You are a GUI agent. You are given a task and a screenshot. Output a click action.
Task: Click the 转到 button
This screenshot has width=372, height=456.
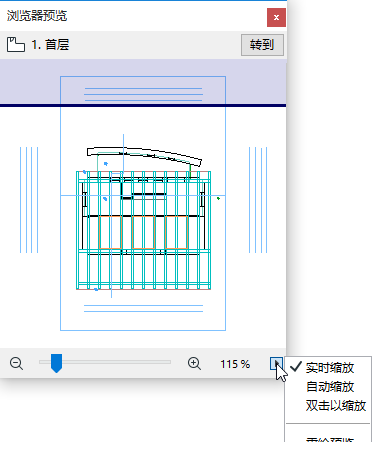(262, 45)
